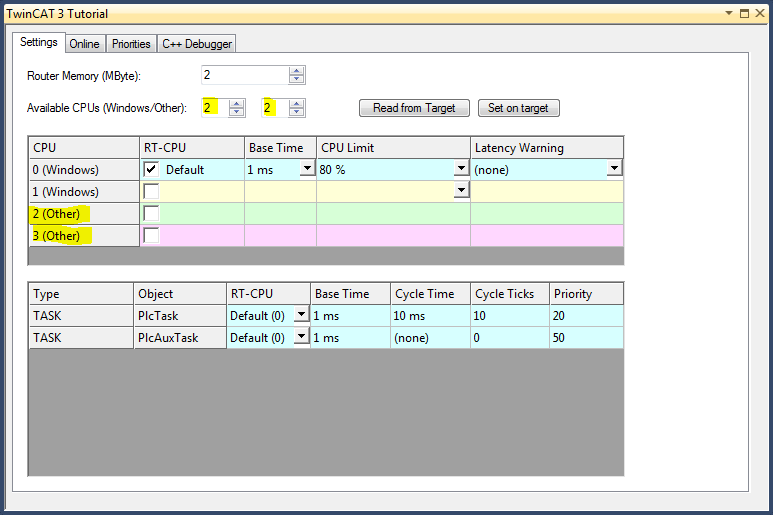This screenshot has height=515, width=773.
Task: Open Latency Warning dropdown for CPU 0
Action: point(614,169)
